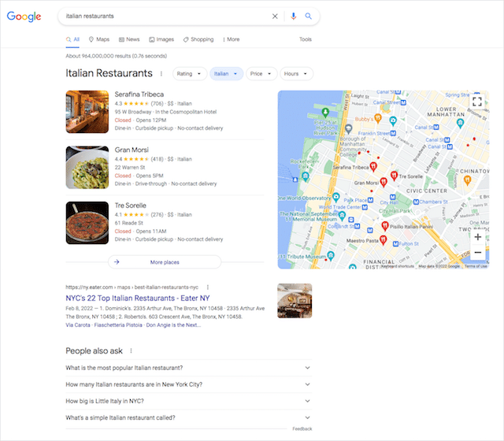Click Fulton St subway icon on map
The image size is (504, 441).
(x=395, y=243)
